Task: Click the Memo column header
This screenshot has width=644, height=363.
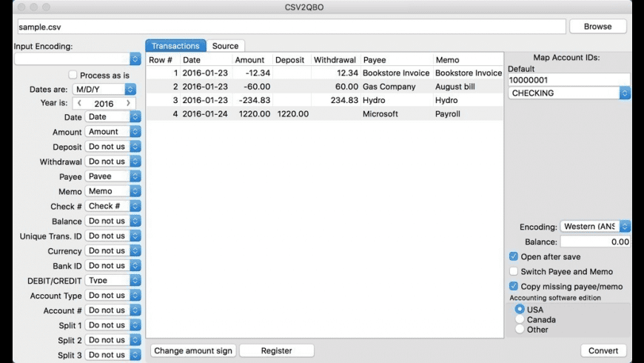Action: 469,59
